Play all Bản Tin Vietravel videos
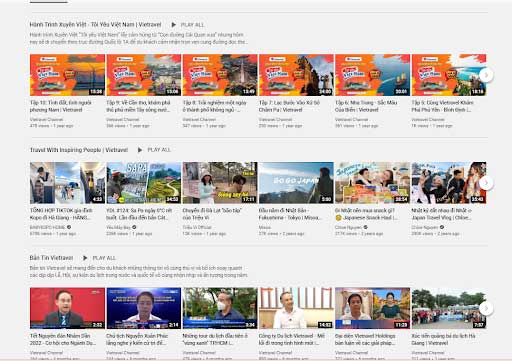 pos(99,258)
